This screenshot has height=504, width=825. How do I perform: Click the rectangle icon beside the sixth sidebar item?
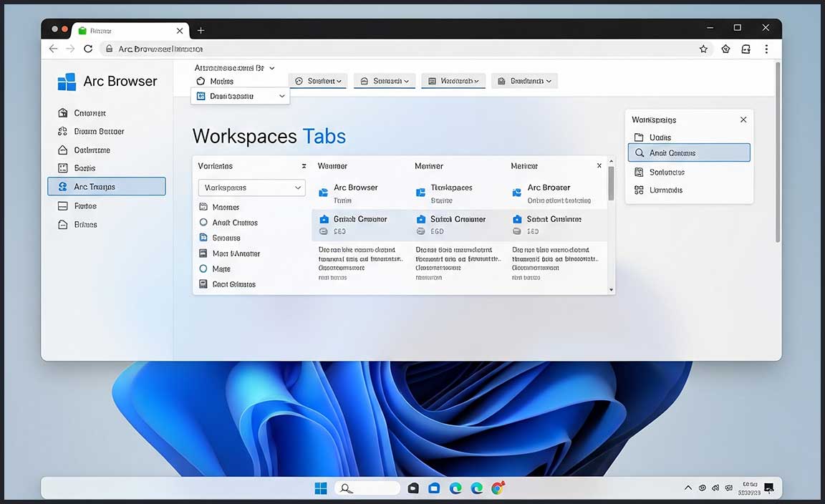62,205
